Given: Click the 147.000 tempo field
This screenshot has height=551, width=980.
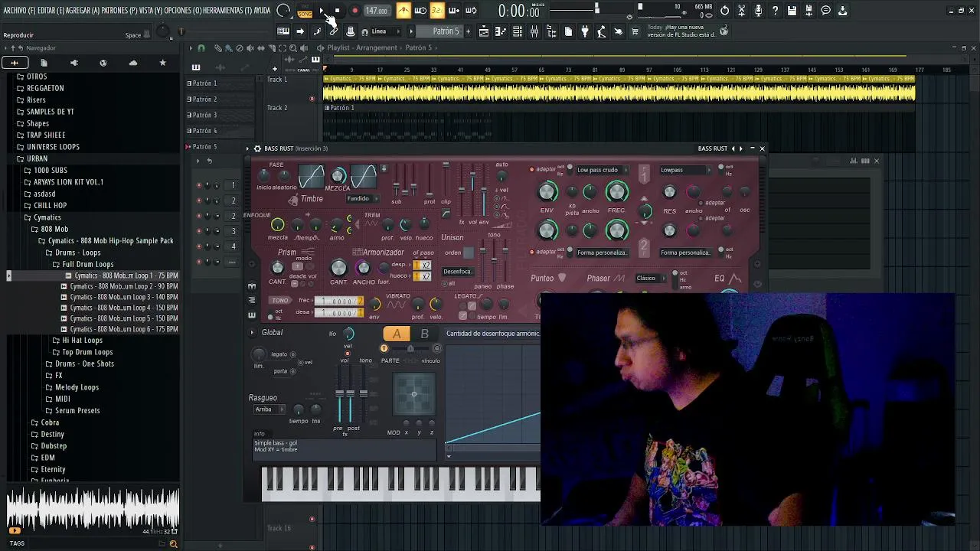Looking at the screenshot, I should point(376,11).
